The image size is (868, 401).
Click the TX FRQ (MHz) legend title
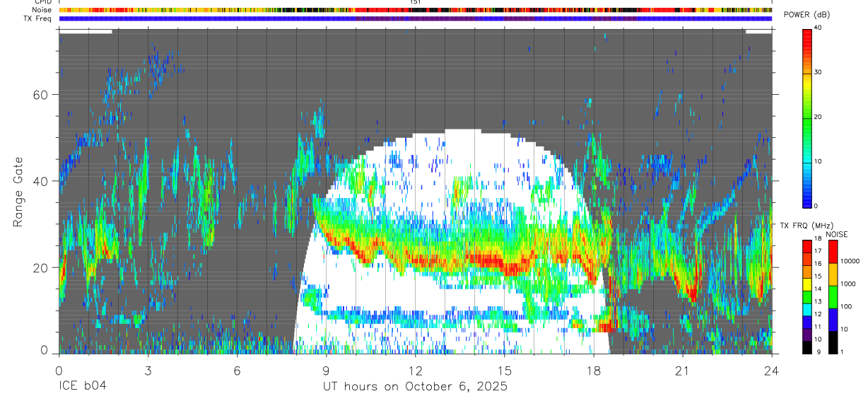tap(807, 226)
